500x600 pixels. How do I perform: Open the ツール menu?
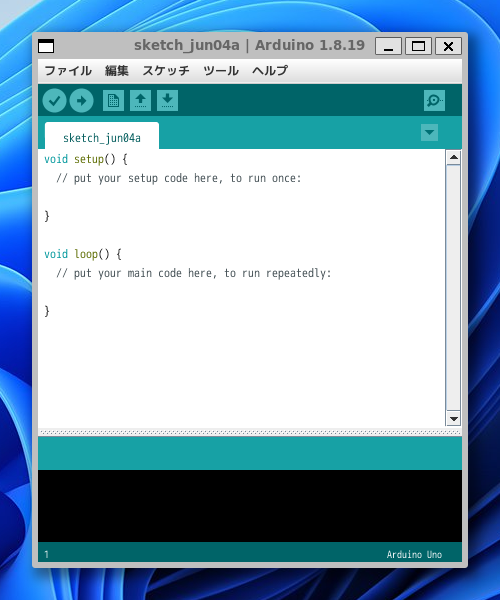221,71
